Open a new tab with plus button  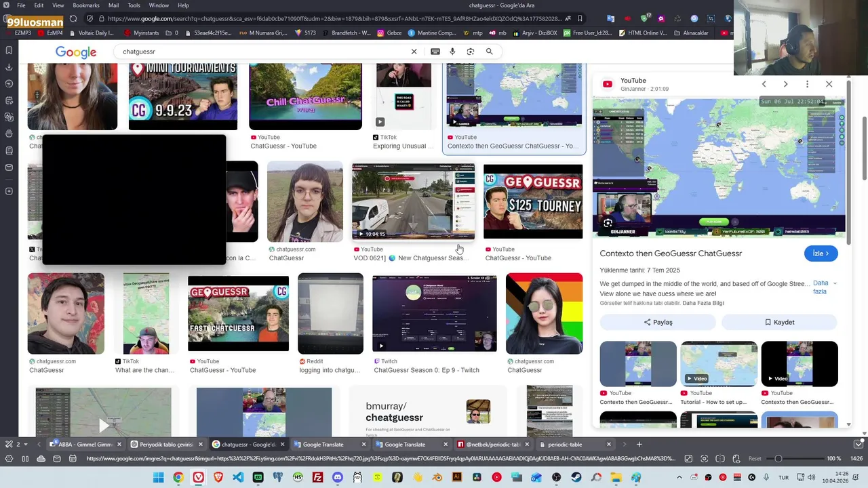639,444
